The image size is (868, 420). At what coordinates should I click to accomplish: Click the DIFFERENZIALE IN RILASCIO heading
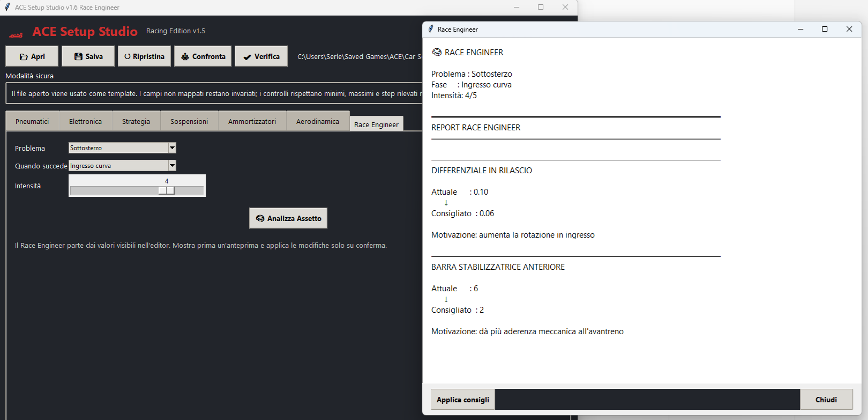482,171
